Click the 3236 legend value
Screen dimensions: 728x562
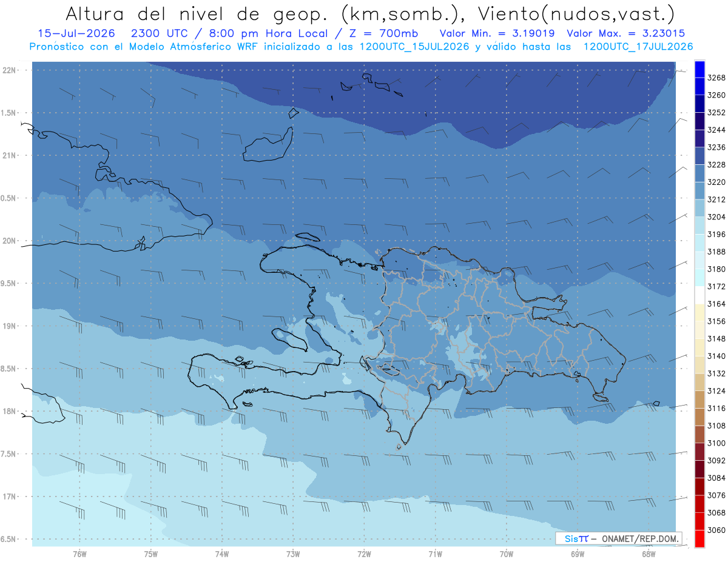[x=716, y=147]
